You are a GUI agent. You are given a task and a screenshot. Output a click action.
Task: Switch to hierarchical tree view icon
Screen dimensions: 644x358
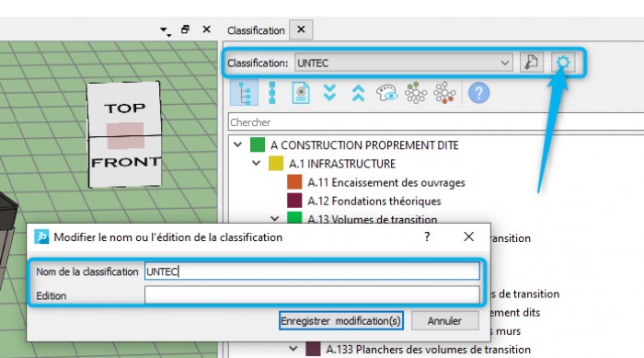(245, 93)
